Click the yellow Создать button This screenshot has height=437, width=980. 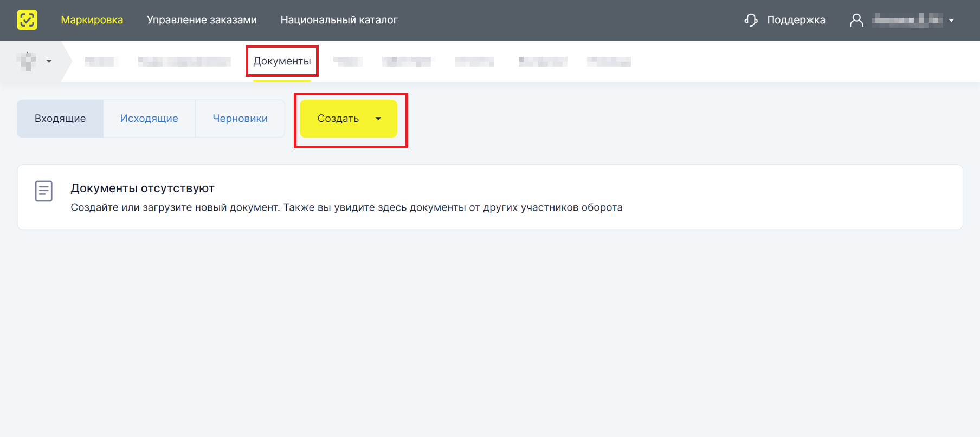pos(349,119)
